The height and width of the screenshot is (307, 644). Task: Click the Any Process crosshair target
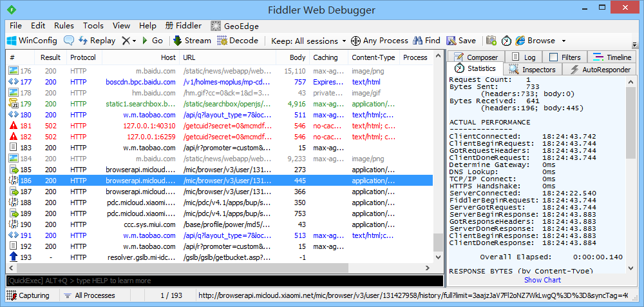coord(379,41)
